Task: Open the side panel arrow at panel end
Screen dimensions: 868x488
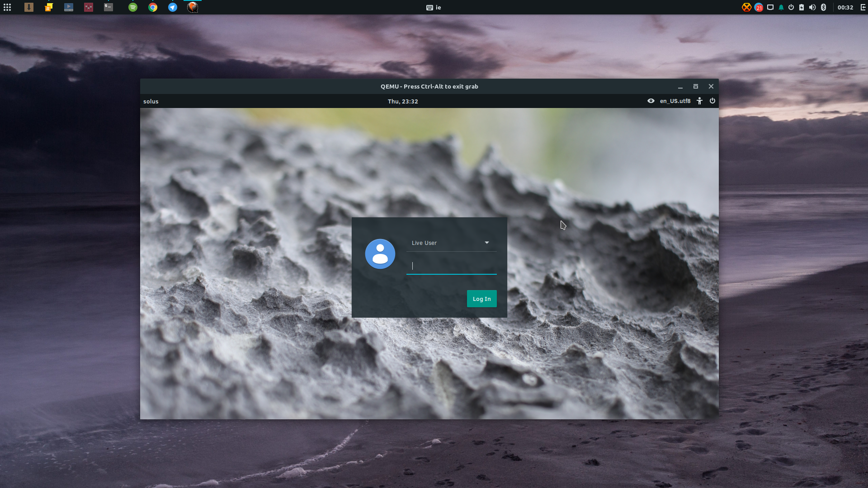Action: [x=863, y=7]
